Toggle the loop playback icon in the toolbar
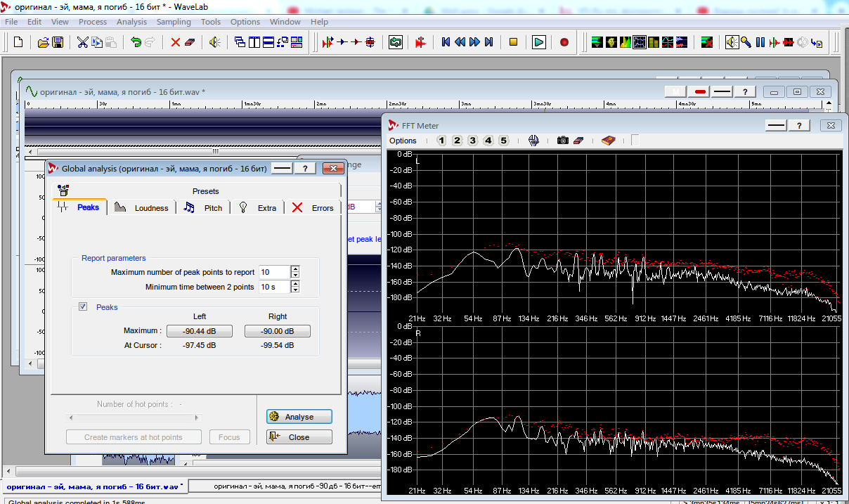Viewport: 849px width, 504px height. (396, 43)
